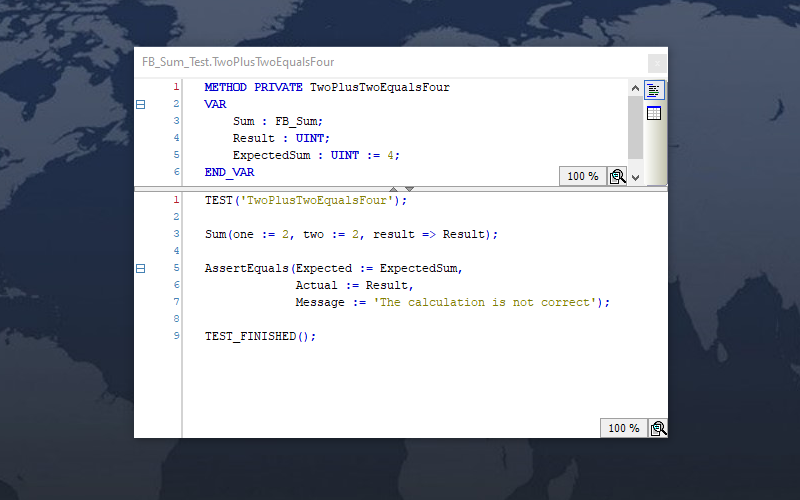800x500 pixels.
Task: Click magnifier icon in implementation pane
Action: pos(658,428)
